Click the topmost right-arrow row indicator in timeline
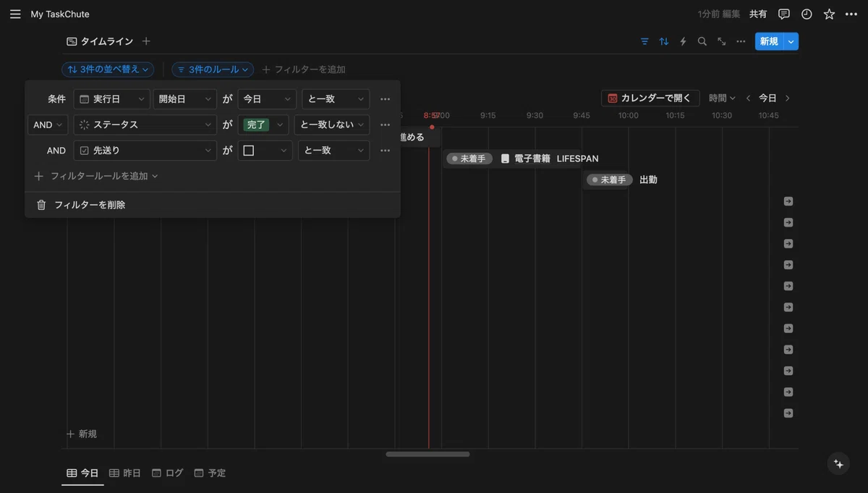Screen dimensions: 868x493 [788, 201]
